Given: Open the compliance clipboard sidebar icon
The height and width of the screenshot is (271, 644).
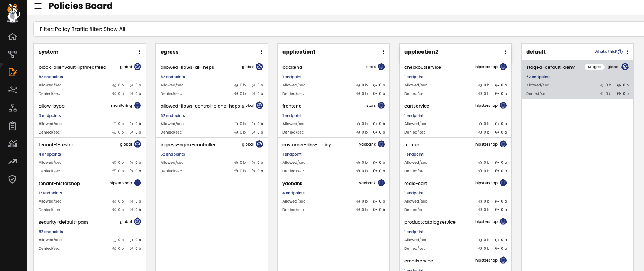Looking at the screenshot, I should click(x=13, y=126).
